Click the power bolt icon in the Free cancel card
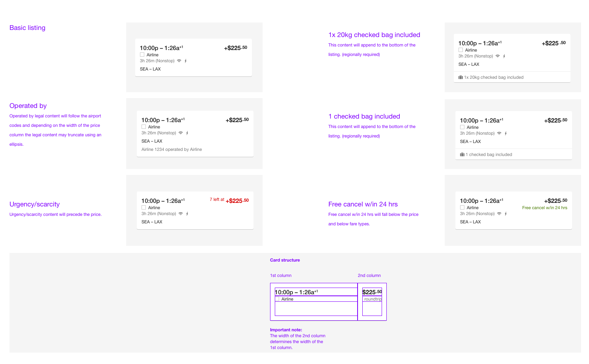The image size is (589, 364). 505,214
